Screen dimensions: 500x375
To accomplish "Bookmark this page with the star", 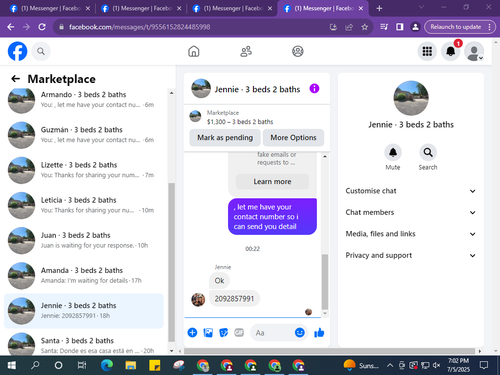I will 365,27.
